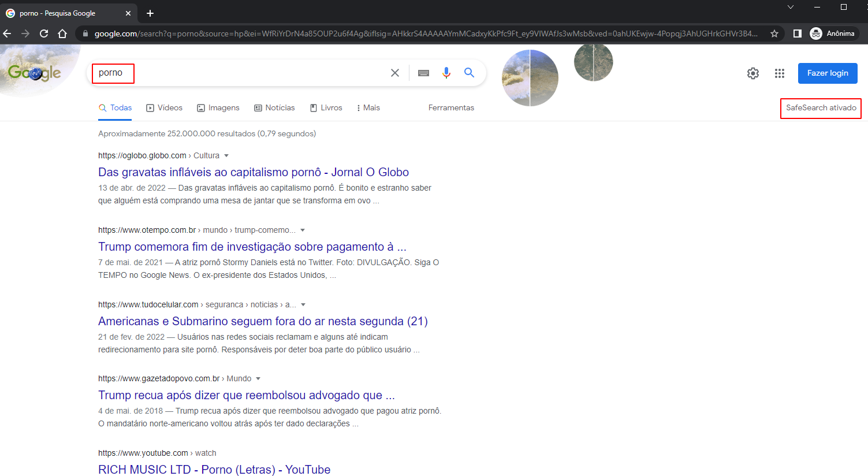Click the Fazer login button
This screenshot has height=476, width=868.
click(828, 73)
